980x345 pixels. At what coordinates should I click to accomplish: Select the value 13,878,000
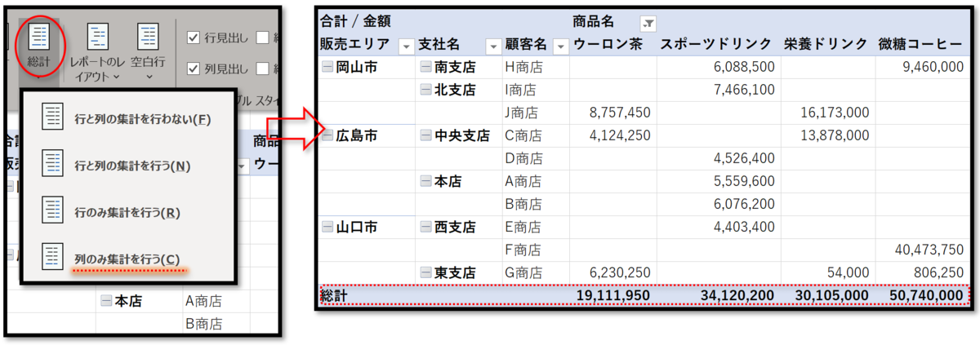coord(834,136)
